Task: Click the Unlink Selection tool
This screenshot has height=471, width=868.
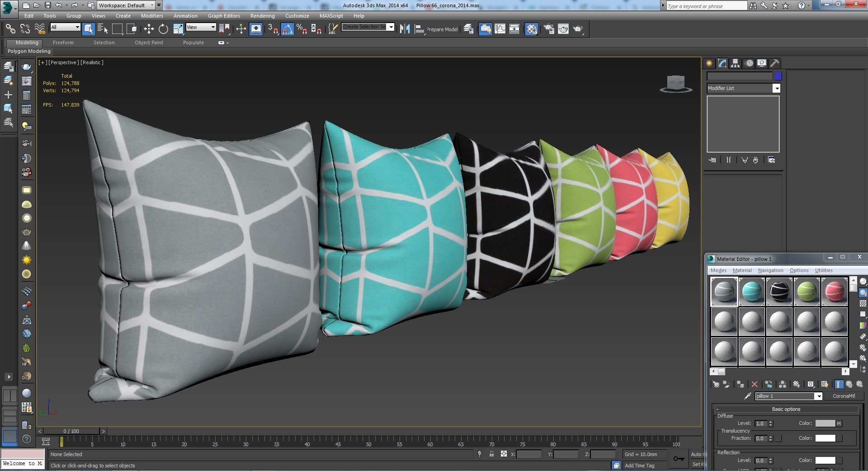Action: [x=25, y=29]
